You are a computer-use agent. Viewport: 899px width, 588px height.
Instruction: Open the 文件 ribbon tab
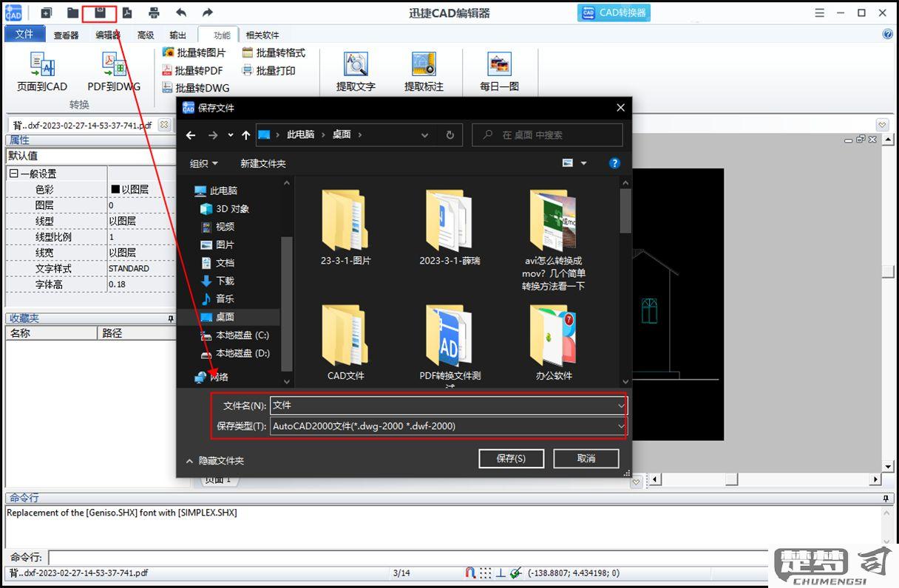pyautogui.click(x=24, y=34)
